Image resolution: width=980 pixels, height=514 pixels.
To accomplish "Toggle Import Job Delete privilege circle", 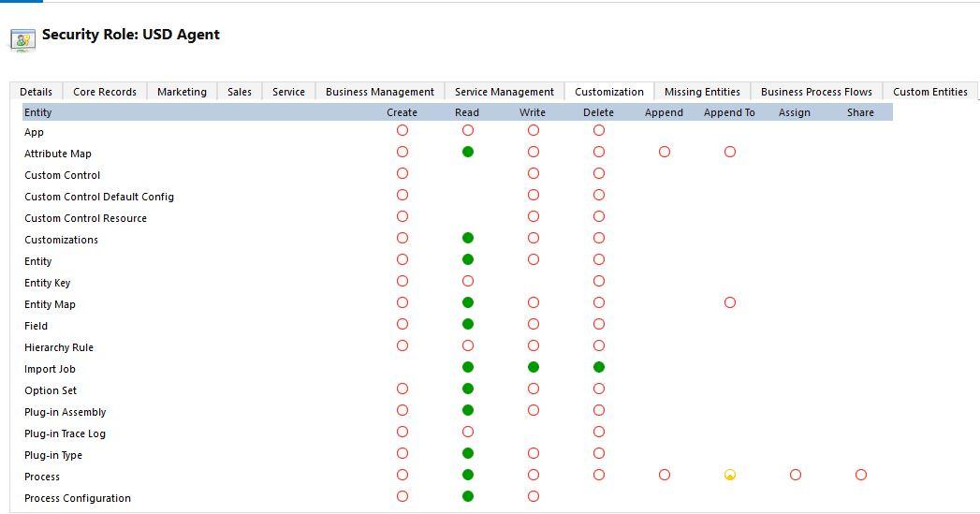I will click(x=599, y=367).
